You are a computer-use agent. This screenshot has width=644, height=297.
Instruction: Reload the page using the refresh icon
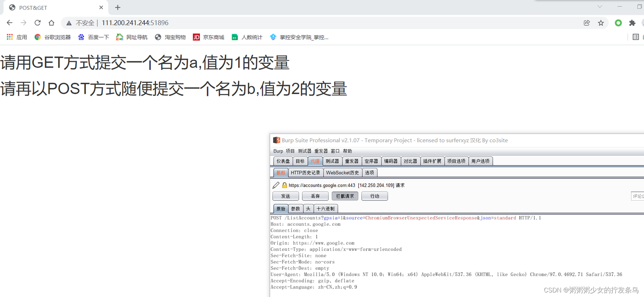tap(37, 22)
